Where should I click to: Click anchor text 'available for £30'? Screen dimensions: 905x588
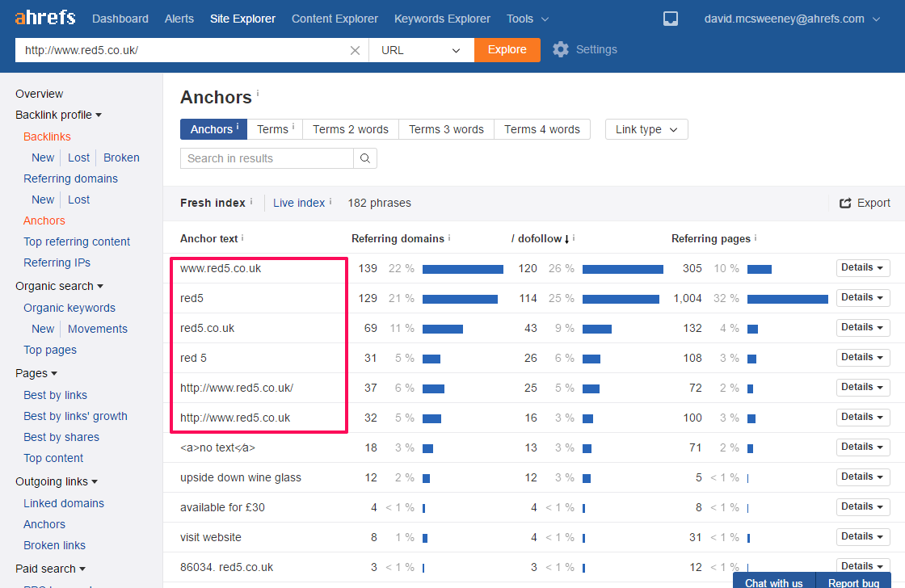[222, 508]
